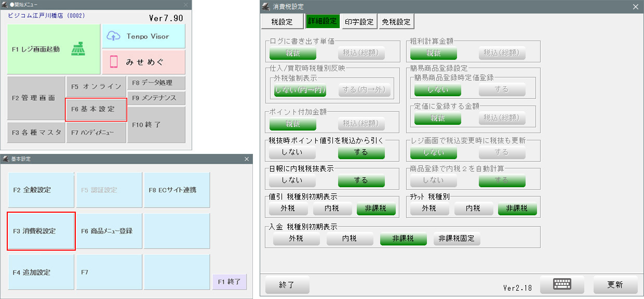Open F5 オンライン
This screenshot has width=644, height=299.
pyautogui.click(x=96, y=86)
